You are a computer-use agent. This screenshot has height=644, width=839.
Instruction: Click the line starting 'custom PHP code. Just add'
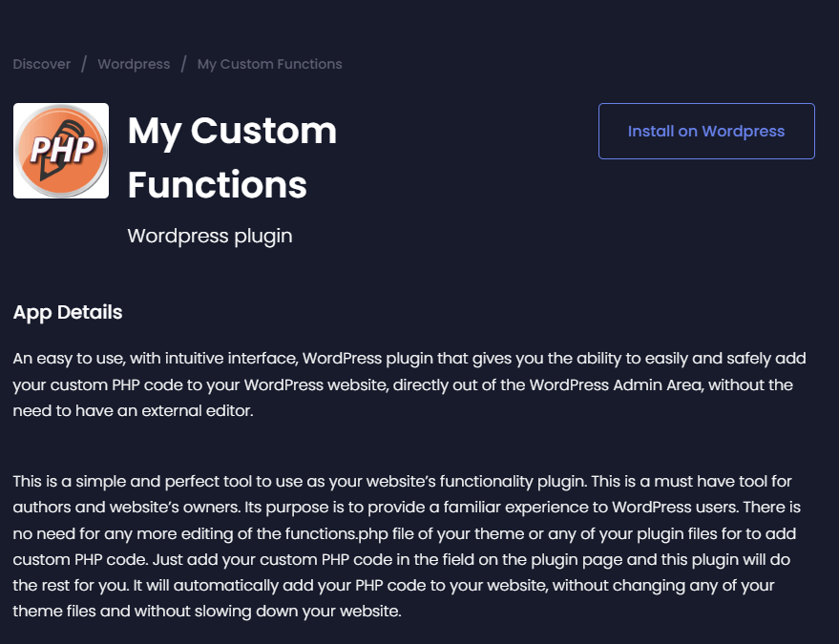pos(401,559)
